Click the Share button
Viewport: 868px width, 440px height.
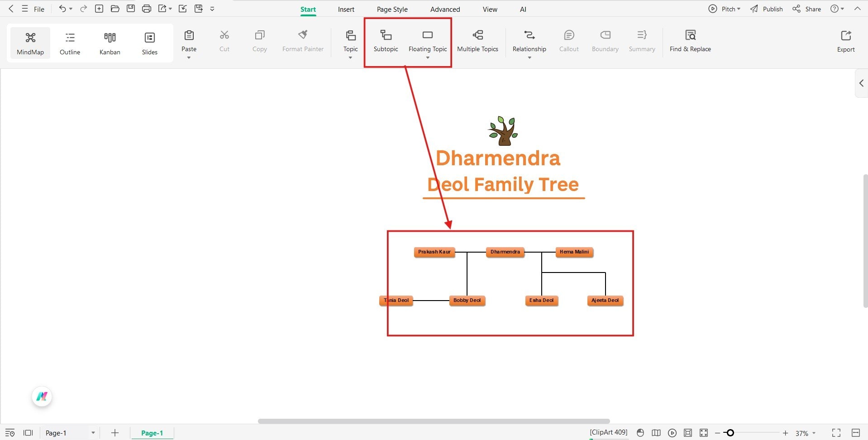(806, 9)
